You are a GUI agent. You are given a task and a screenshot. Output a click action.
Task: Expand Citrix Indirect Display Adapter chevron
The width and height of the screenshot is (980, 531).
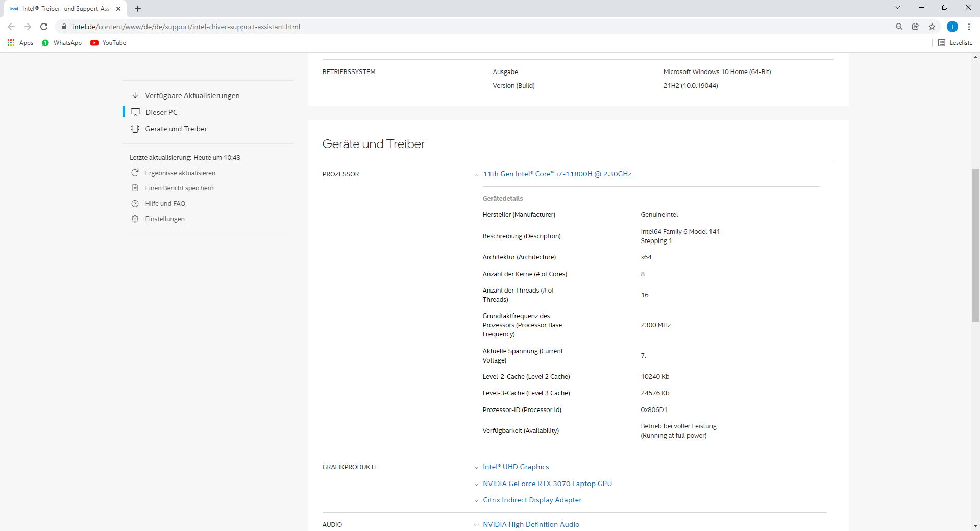click(x=476, y=500)
